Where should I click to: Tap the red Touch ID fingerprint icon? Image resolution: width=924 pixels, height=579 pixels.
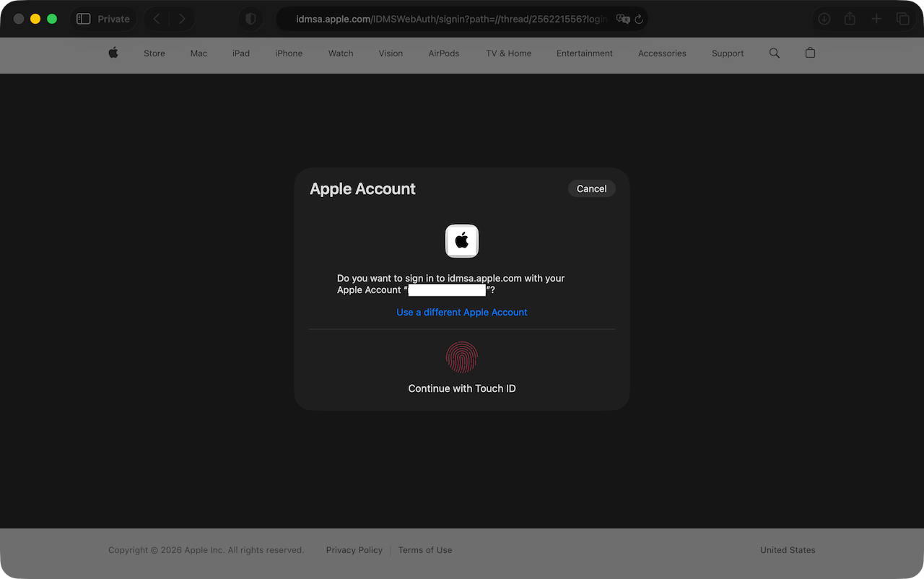[462, 357]
